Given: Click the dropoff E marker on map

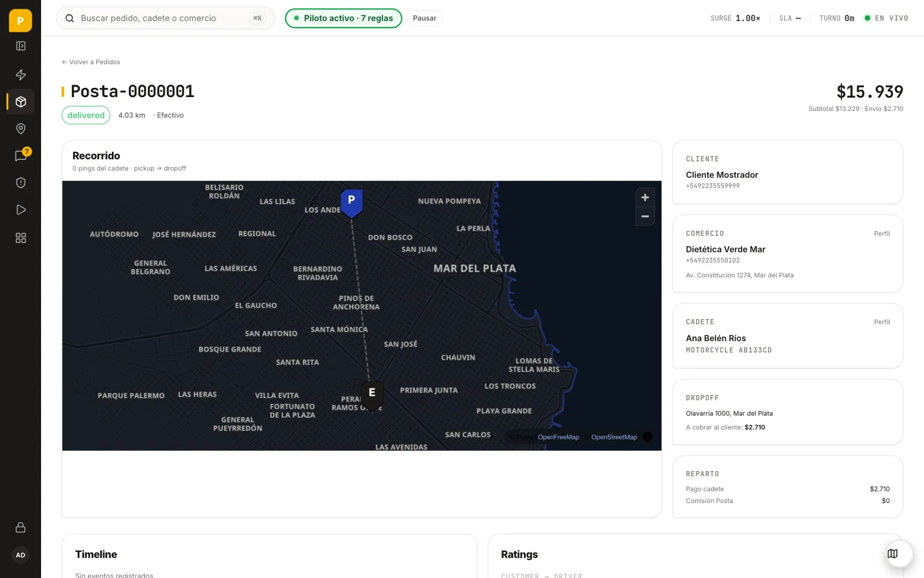Looking at the screenshot, I should pyautogui.click(x=372, y=395).
